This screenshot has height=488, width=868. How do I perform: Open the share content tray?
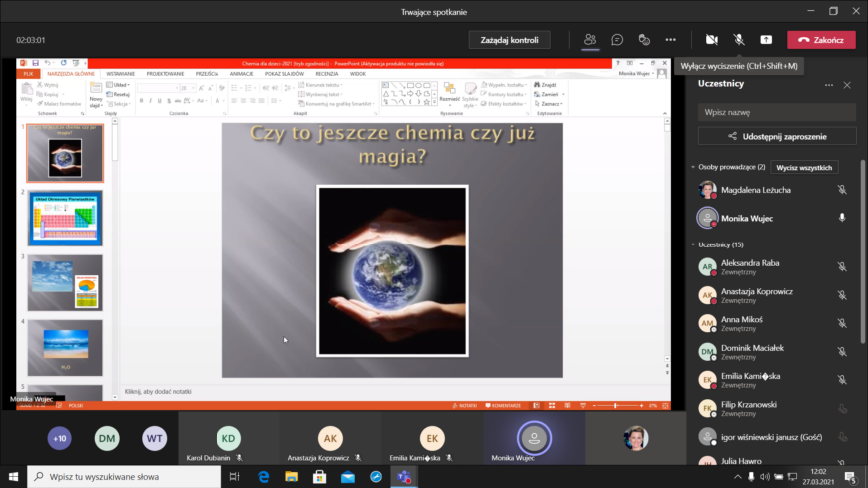coord(766,39)
